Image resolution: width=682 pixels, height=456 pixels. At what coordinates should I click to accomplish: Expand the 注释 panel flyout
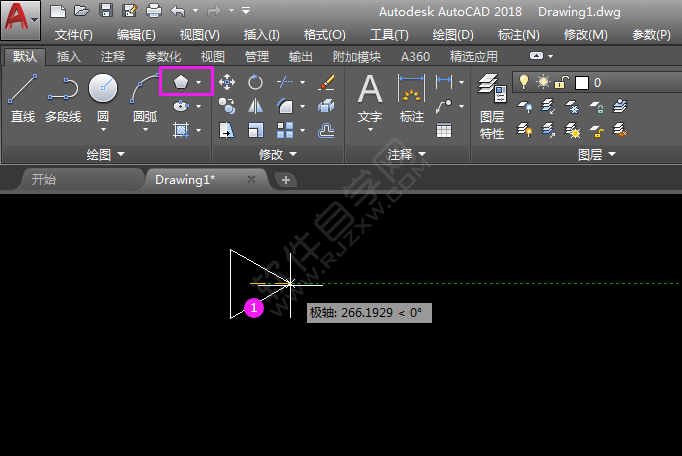coord(407,154)
